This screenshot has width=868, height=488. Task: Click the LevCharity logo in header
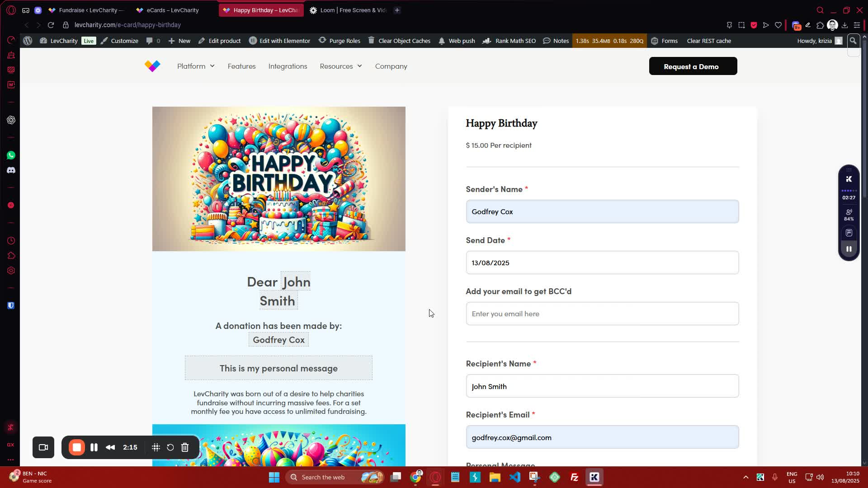pos(152,66)
